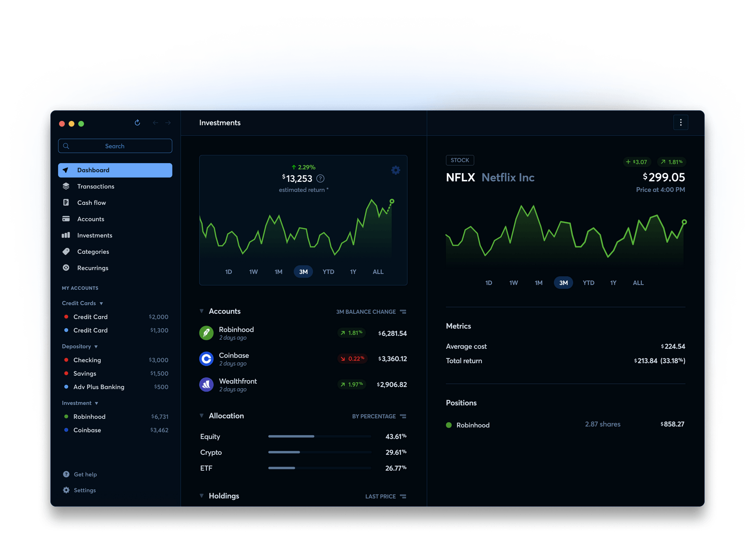Click the Robinhood feather account icon
This screenshot has width=756, height=533.
point(206,333)
